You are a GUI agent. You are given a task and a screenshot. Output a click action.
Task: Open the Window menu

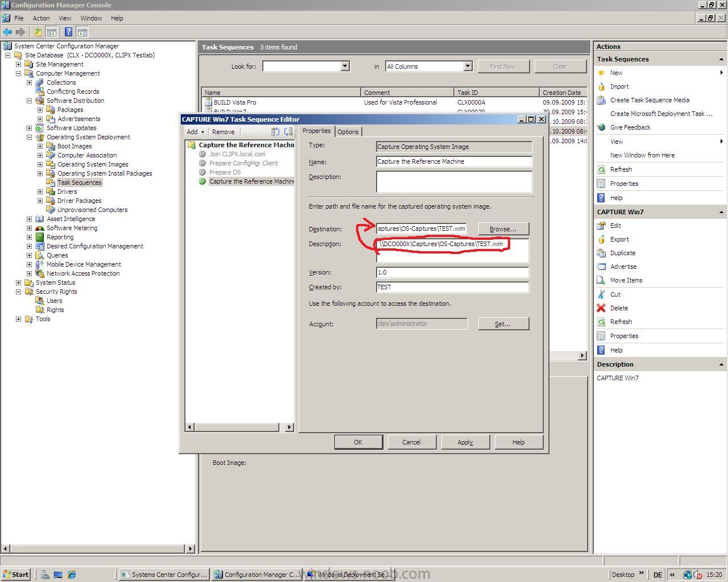pyautogui.click(x=91, y=18)
